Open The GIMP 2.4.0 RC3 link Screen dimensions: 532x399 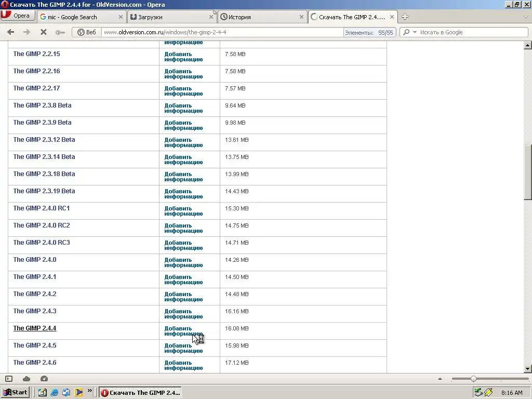click(x=42, y=242)
